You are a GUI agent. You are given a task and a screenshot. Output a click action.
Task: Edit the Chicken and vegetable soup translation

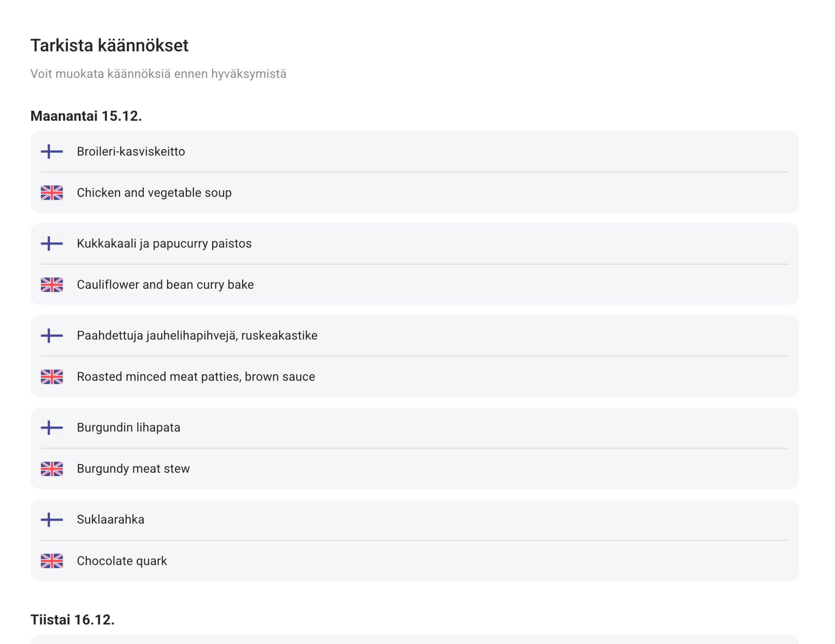[154, 193]
